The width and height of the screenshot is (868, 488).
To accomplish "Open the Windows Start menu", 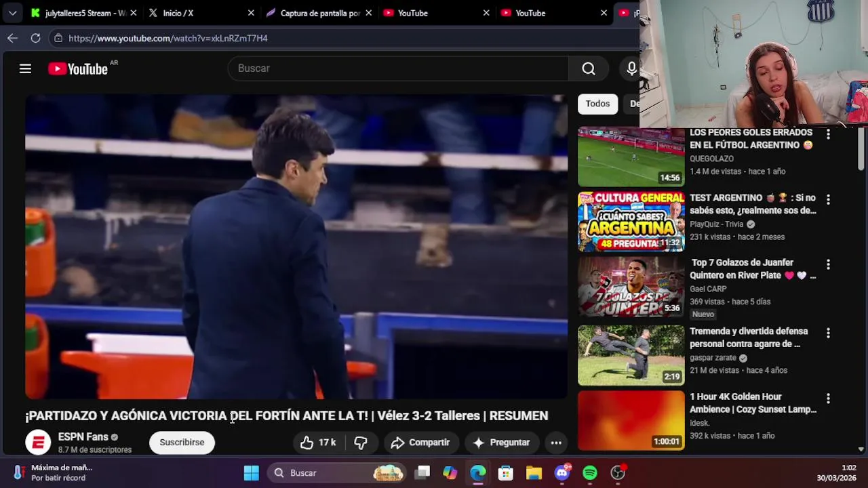I will 251,472.
